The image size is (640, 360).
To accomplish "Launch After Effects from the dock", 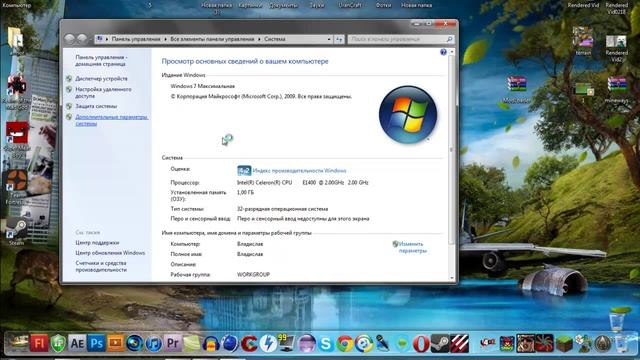I will pyautogui.click(x=77, y=343).
